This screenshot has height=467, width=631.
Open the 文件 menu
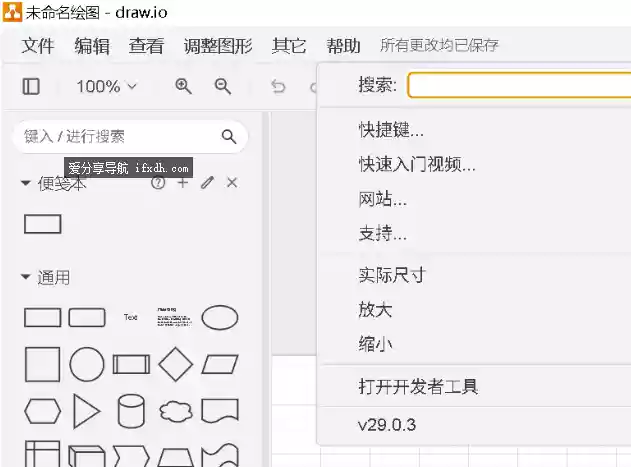click(x=37, y=45)
